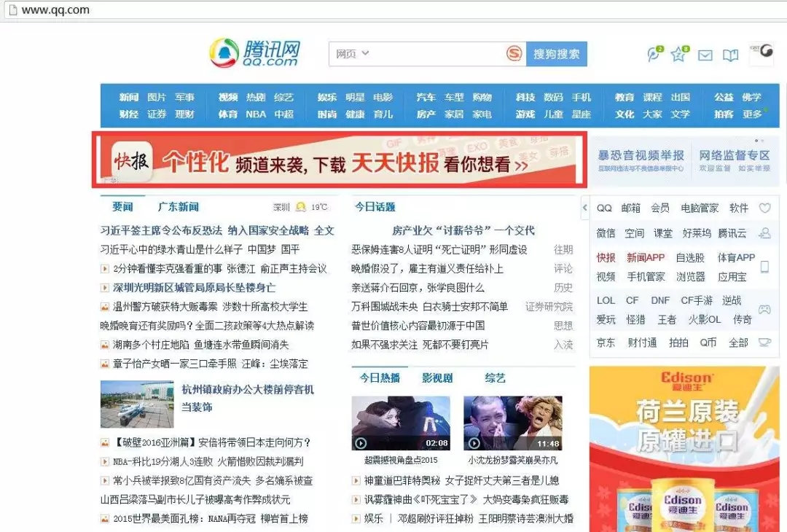This screenshot has width=787, height=532.
Task: Click the heart icon beside 软件
Action: point(764,207)
